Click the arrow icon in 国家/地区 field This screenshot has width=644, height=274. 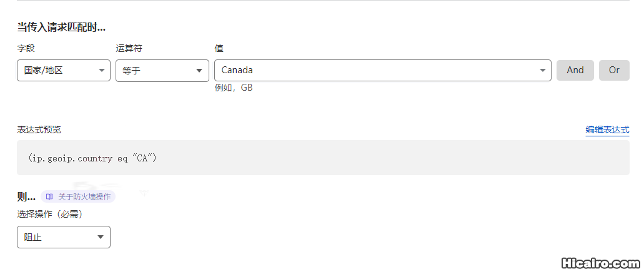[x=102, y=70]
